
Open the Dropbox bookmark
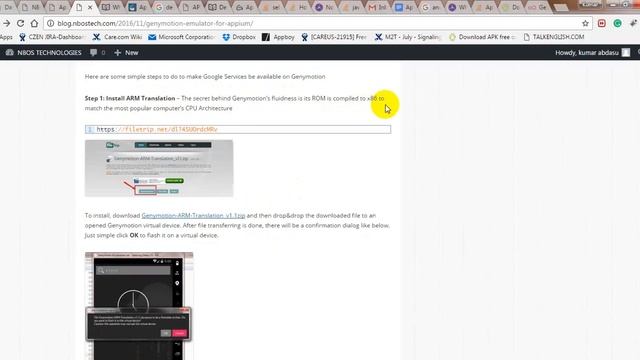[239, 37]
